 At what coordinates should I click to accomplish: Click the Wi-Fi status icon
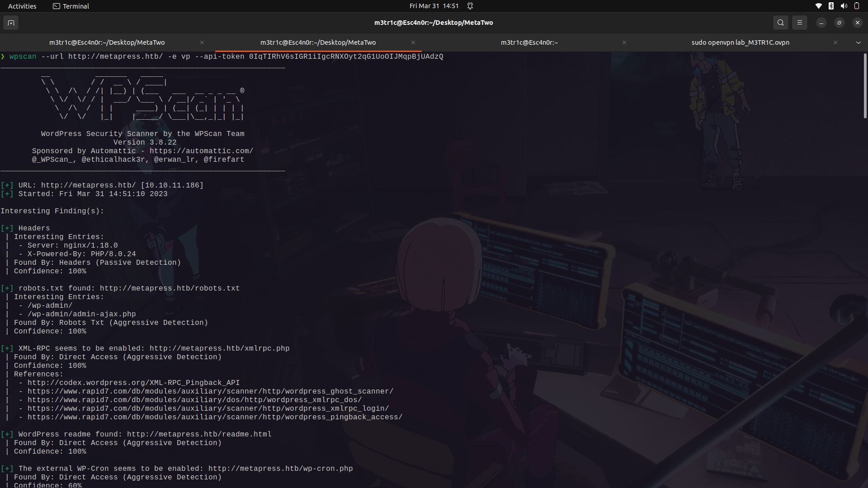(x=818, y=6)
